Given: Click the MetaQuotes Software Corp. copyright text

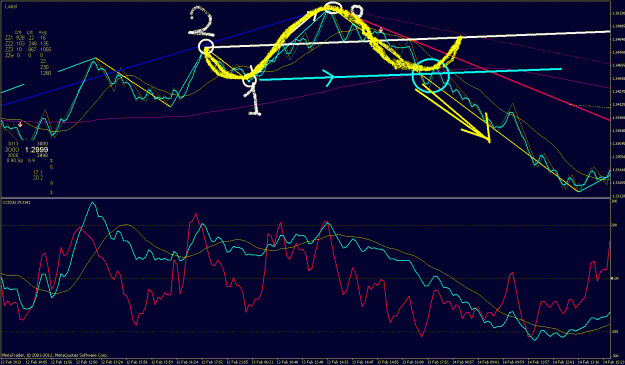Looking at the screenshot, I should (x=55, y=355).
